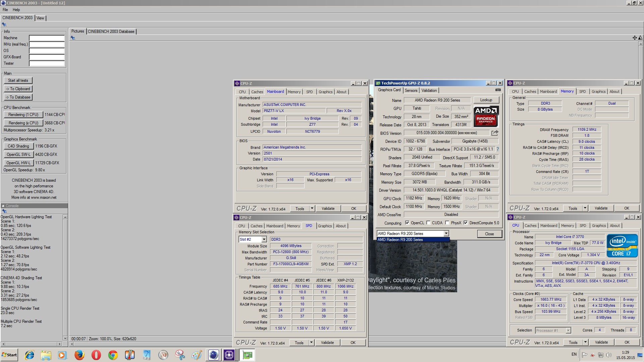
Task: Open the Processor #1 selection dropdown
Action: [x=568, y=330]
